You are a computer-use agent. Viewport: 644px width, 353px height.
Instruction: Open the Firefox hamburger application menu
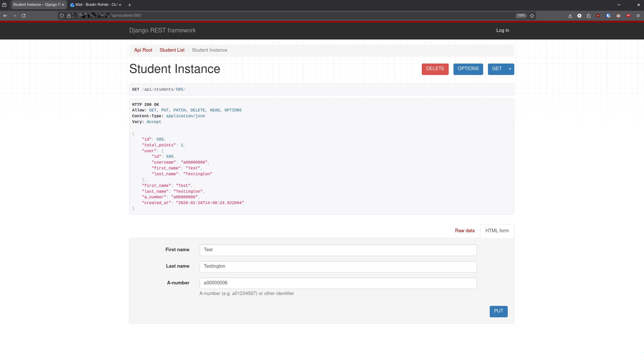point(638,16)
